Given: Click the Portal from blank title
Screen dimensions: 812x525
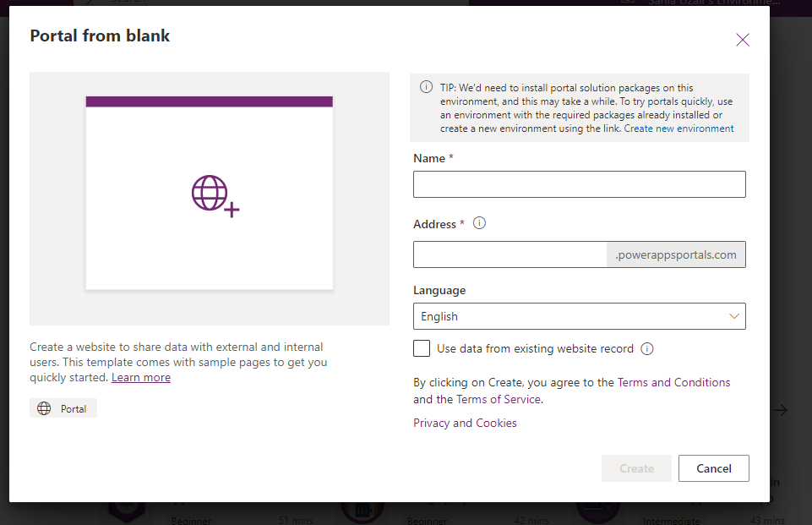Looking at the screenshot, I should [100, 36].
